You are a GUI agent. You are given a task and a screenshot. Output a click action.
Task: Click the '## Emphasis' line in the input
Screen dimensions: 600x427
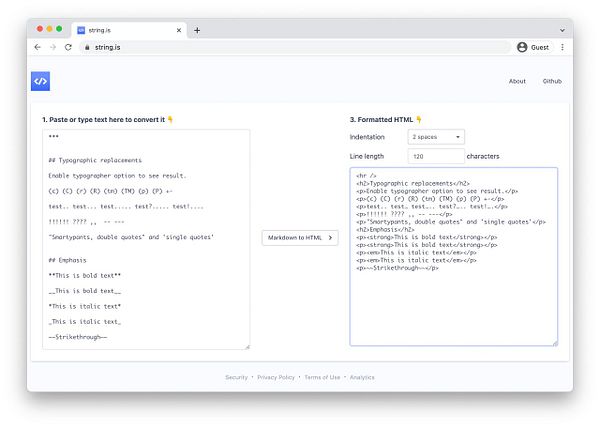click(x=67, y=260)
